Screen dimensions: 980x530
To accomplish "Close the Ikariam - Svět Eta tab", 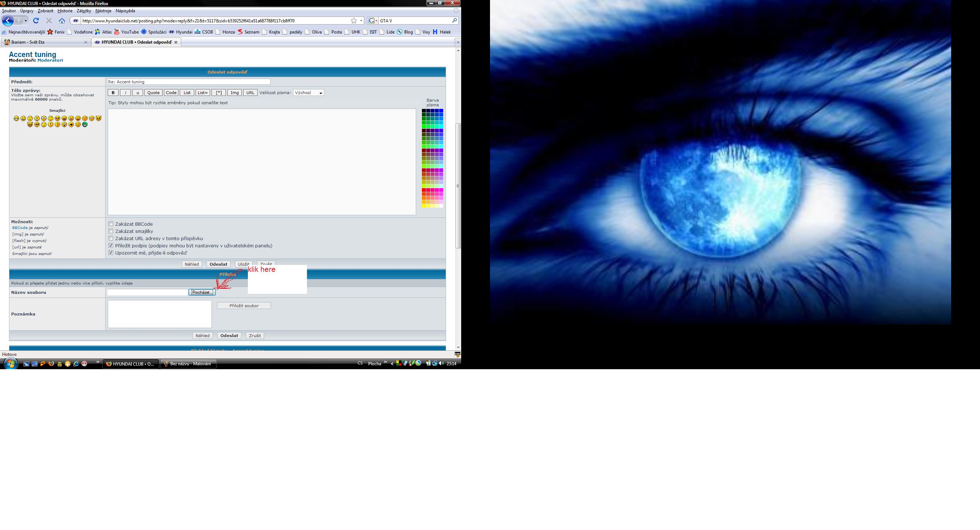I will point(86,42).
